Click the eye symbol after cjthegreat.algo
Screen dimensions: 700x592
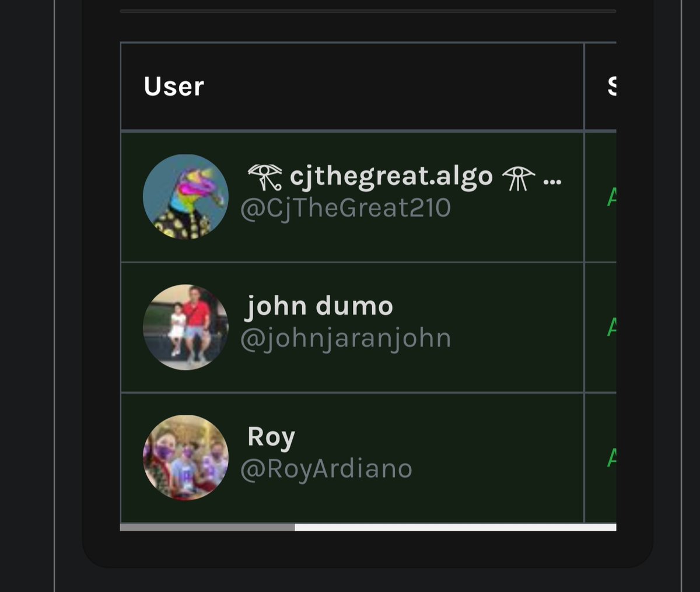click(x=518, y=177)
